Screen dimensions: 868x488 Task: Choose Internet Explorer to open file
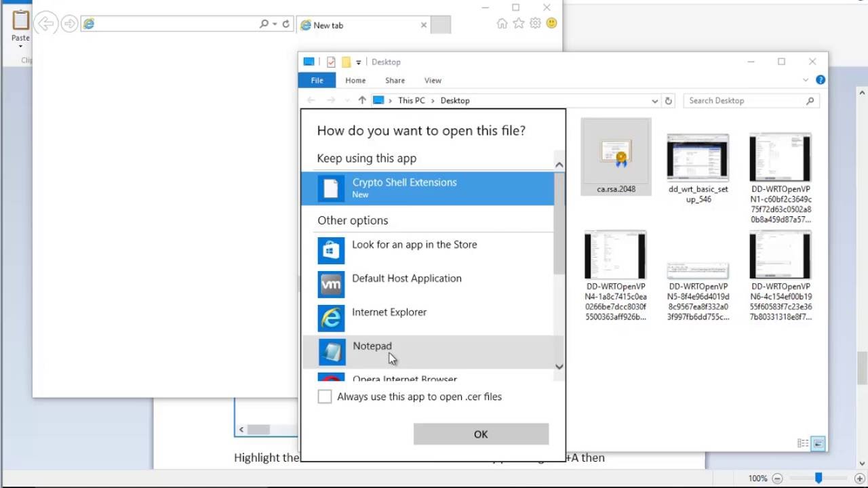(427, 318)
